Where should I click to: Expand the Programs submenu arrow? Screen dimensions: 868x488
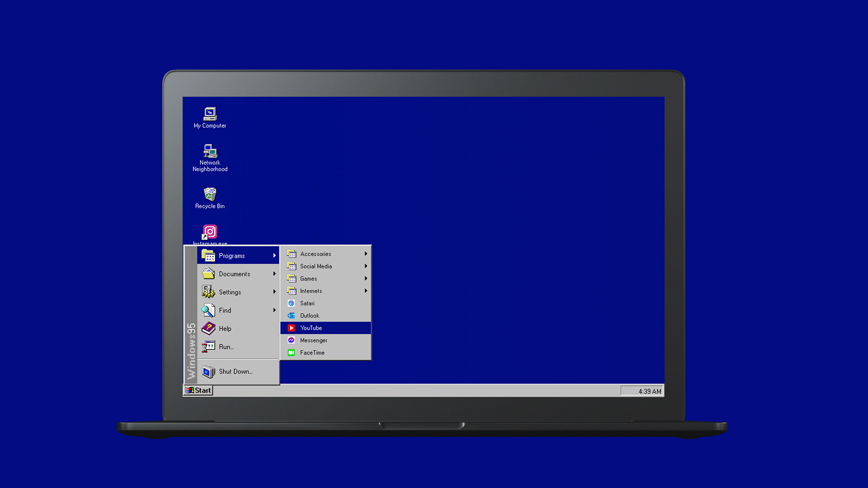[274, 255]
